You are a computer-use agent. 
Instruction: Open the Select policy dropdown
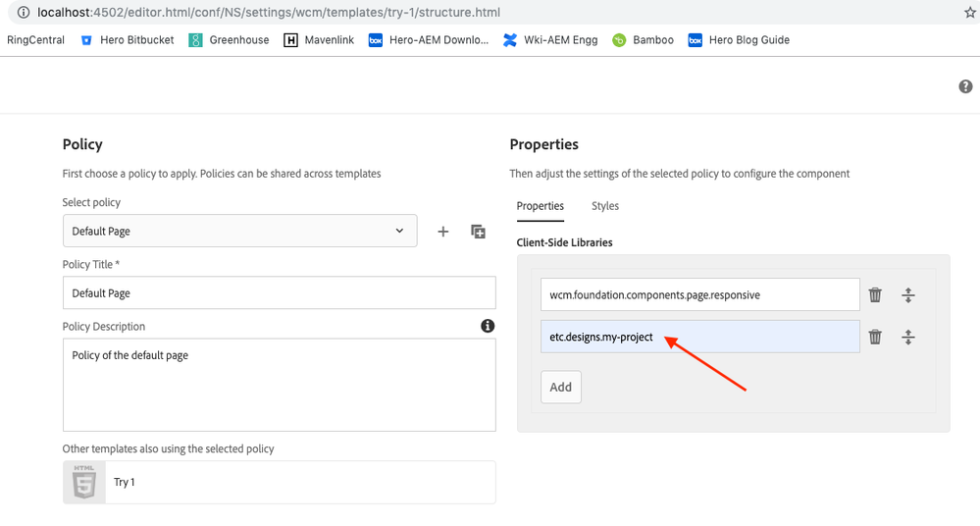coord(240,231)
